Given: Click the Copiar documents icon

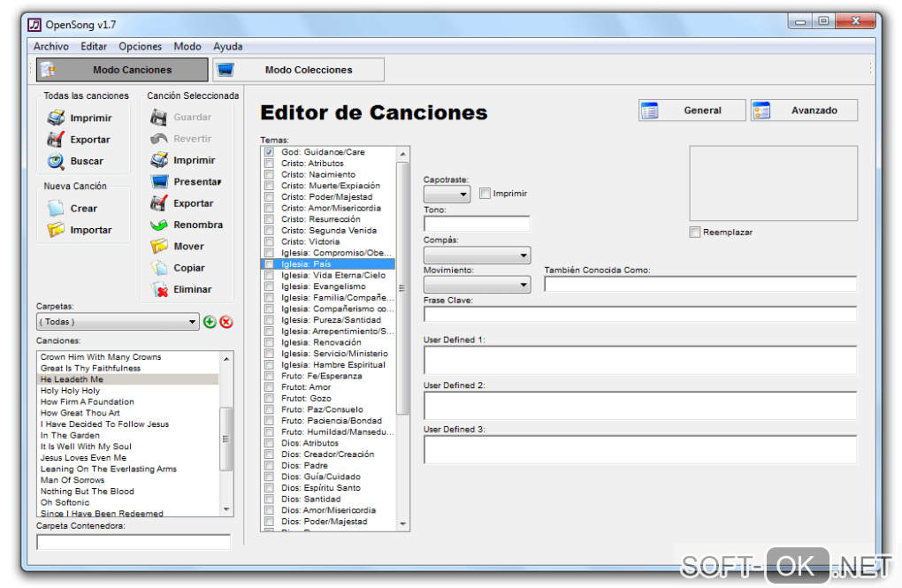Looking at the screenshot, I should (x=159, y=268).
